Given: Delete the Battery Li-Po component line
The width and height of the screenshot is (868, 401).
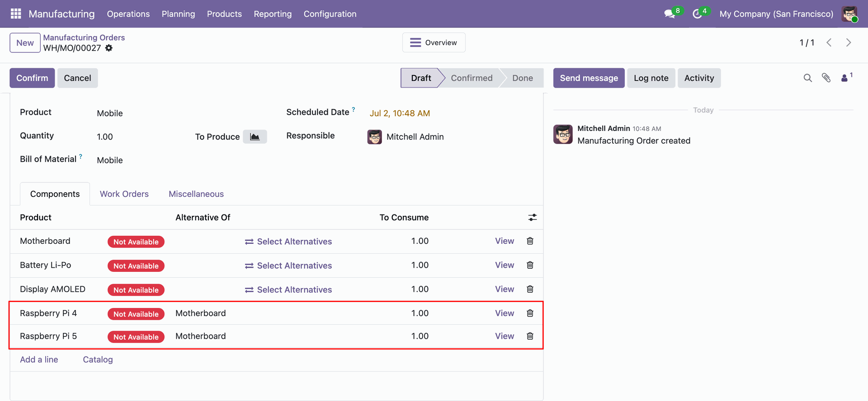Looking at the screenshot, I should 530,265.
